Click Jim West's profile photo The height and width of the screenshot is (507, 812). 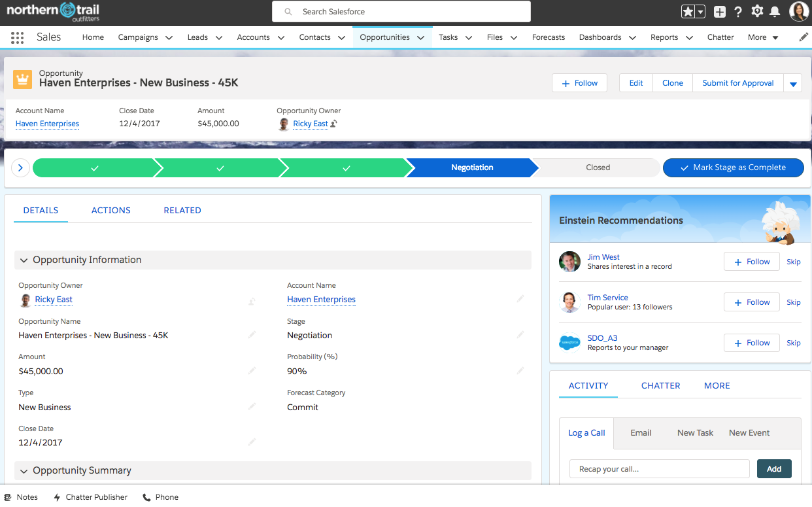pyautogui.click(x=570, y=262)
